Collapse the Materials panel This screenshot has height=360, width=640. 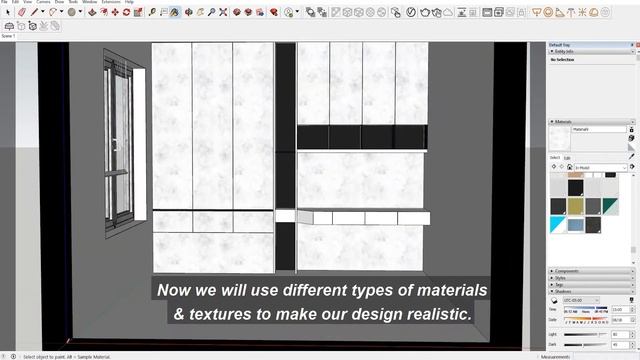click(591, 122)
